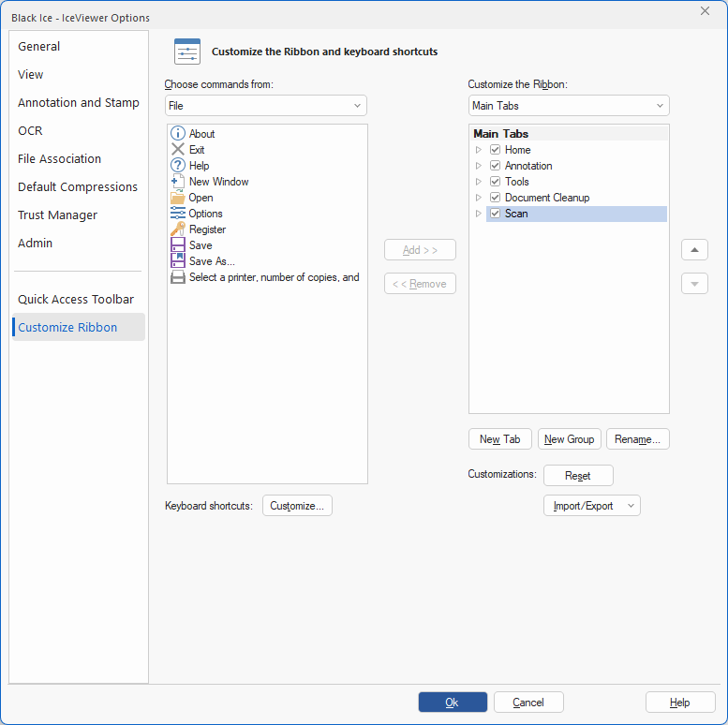
Task: Click the Rename... button
Action: (637, 438)
